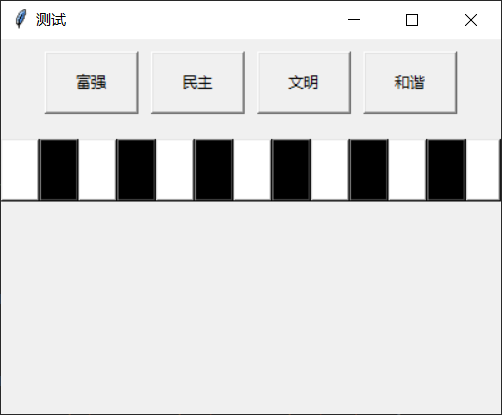Click the 富强 button

(x=92, y=83)
